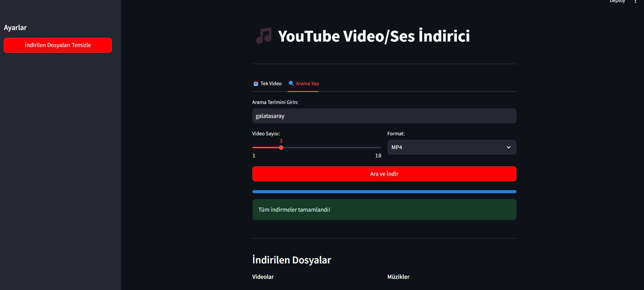Click the slider current value 3
This screenshot has width=644, height=290.
click(281, 141)
